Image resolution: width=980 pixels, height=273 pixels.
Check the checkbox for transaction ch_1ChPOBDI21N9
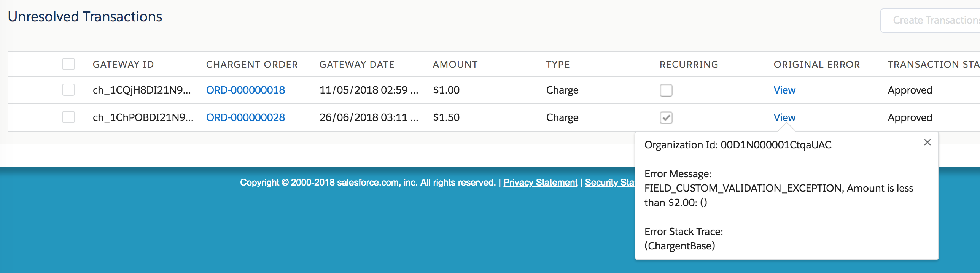coord(68,117)
